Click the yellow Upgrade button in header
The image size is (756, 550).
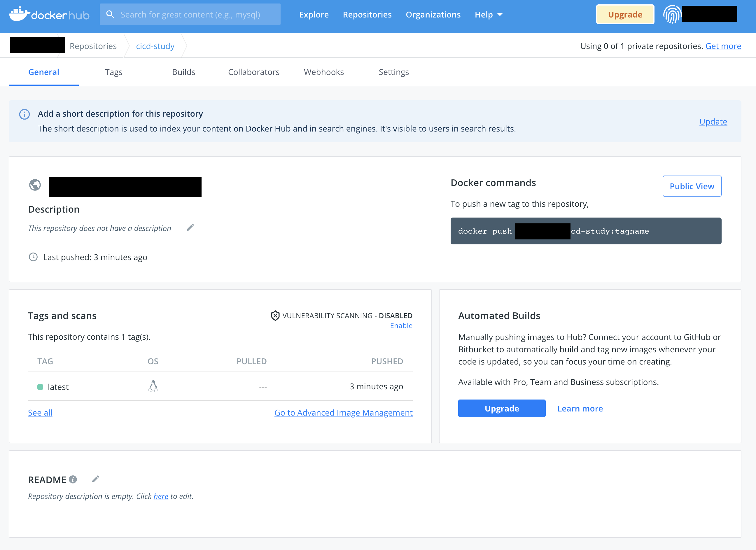pyautogui.click(x=625, y=14)
